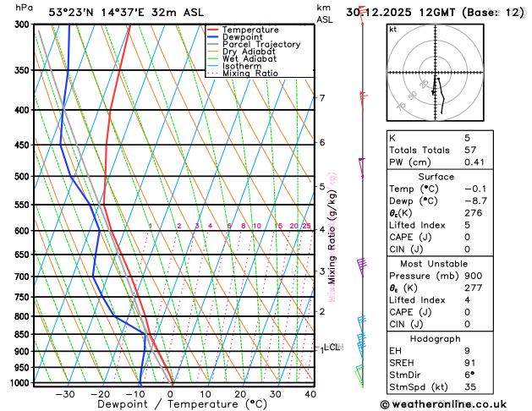Click CAPE (J) in the Surface section
Image resolution: width=532 pixels, height=411 pixels.
410,237
